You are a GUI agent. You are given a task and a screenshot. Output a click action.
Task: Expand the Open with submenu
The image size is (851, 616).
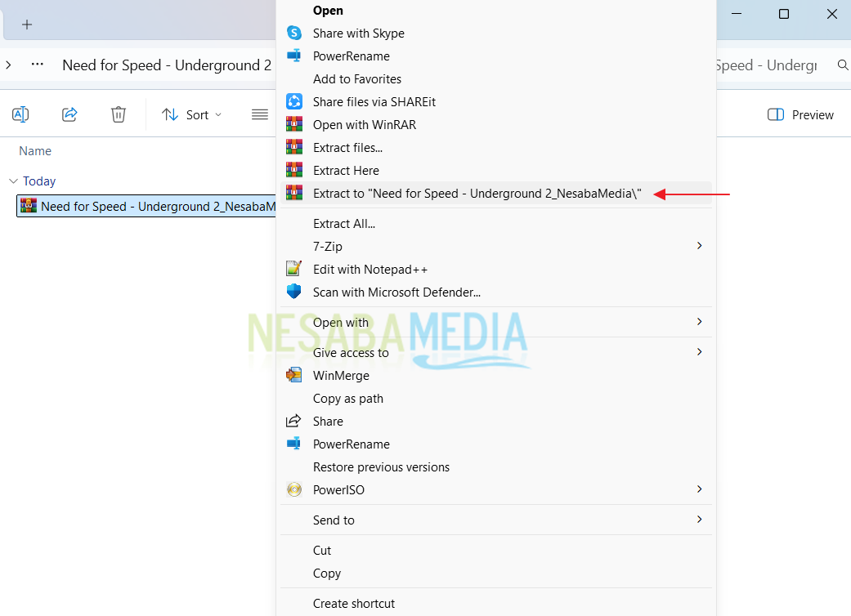[699, 322]
